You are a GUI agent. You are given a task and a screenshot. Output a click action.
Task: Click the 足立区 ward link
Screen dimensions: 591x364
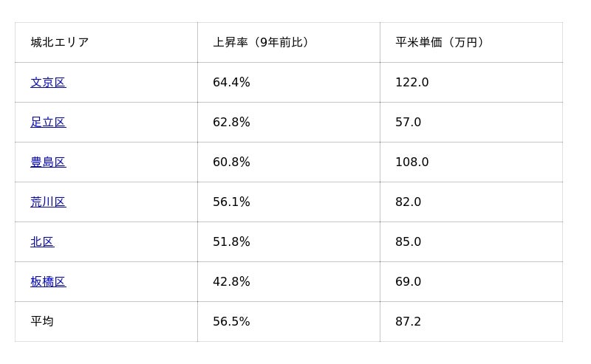[48, 123]
